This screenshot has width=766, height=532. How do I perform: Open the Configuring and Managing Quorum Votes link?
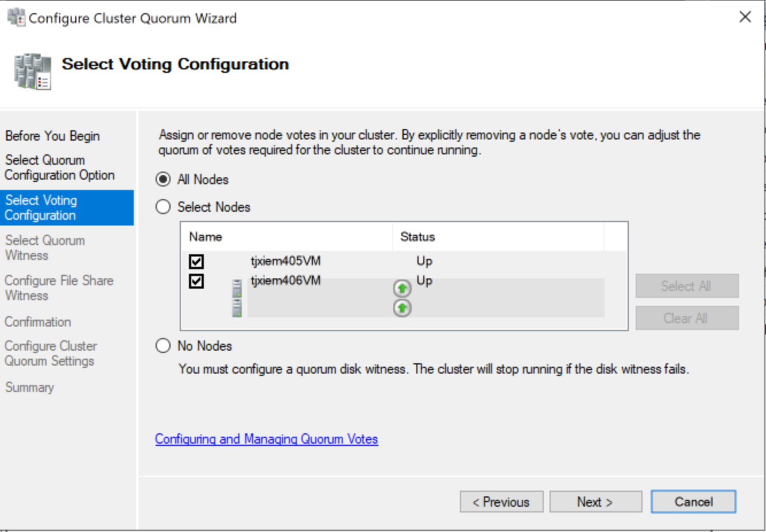(x=266, y=440)
